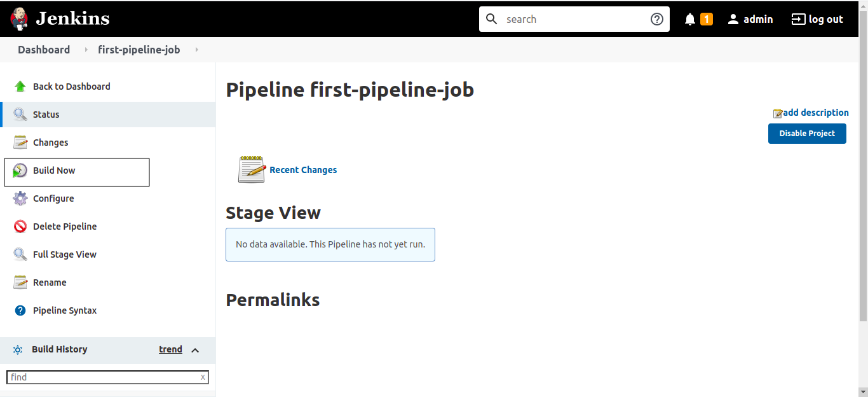Image resolution: width=868 pixels, height=397 pixels.
Task: Open Configure in the sidebar
Action: [x=53, y=198]
